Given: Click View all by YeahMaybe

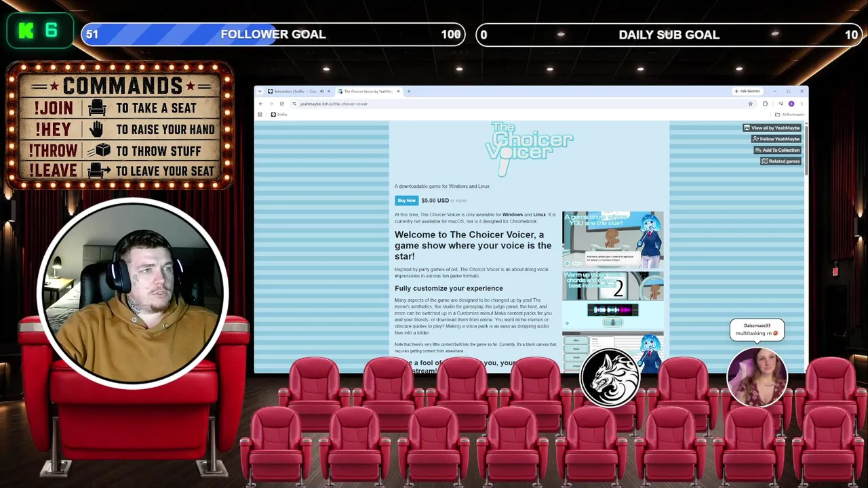Looking at the screenshot, I should 772,128.
